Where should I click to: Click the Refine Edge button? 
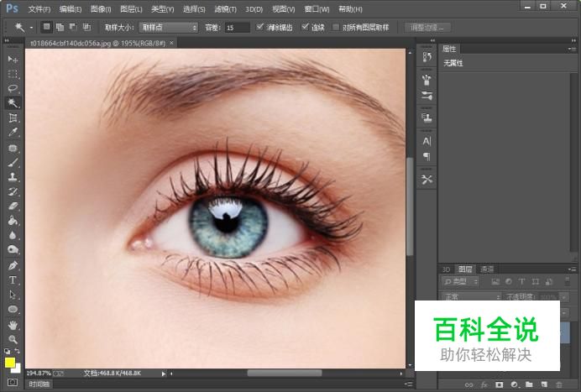tap(427, 28)
